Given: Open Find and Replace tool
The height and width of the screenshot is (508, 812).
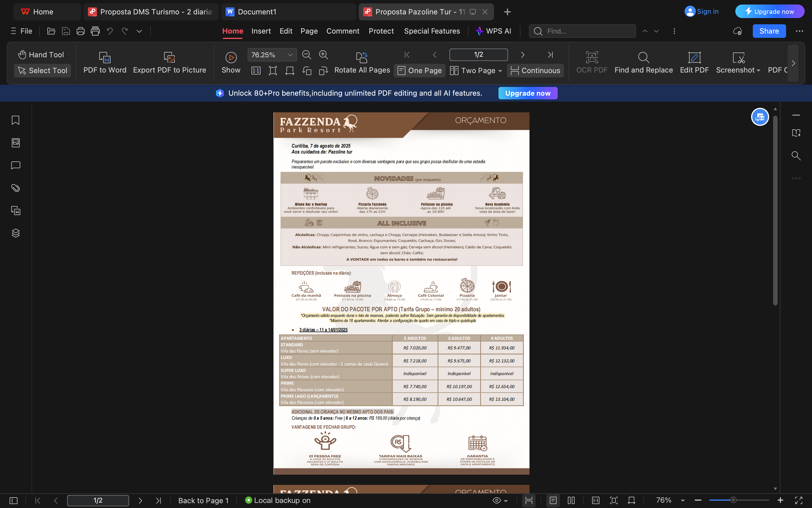Looking at the screenshot, I should [x=644, y=63].
